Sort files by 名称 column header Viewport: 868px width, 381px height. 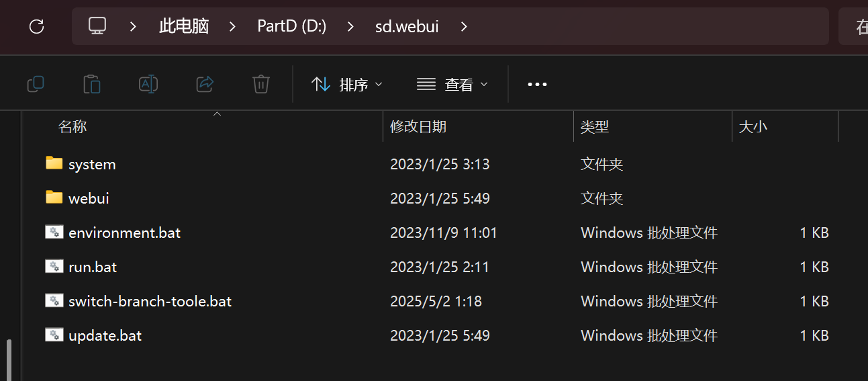pos(73,126)
